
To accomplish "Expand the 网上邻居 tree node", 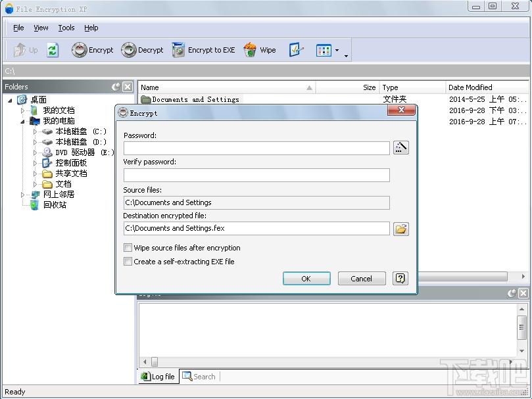I will pos(22,195).
